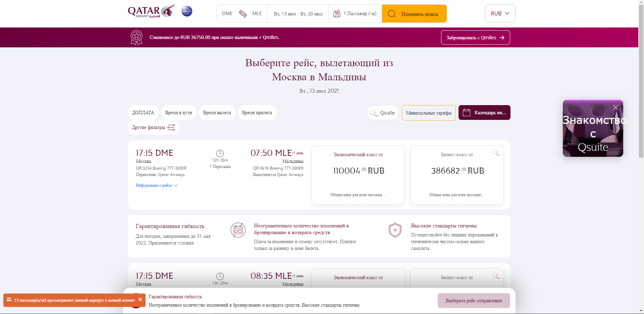The height and width of the screenshot is (314, 644).
Task: Open the RUB currency dropdown
Action: [x=500, y=13]
